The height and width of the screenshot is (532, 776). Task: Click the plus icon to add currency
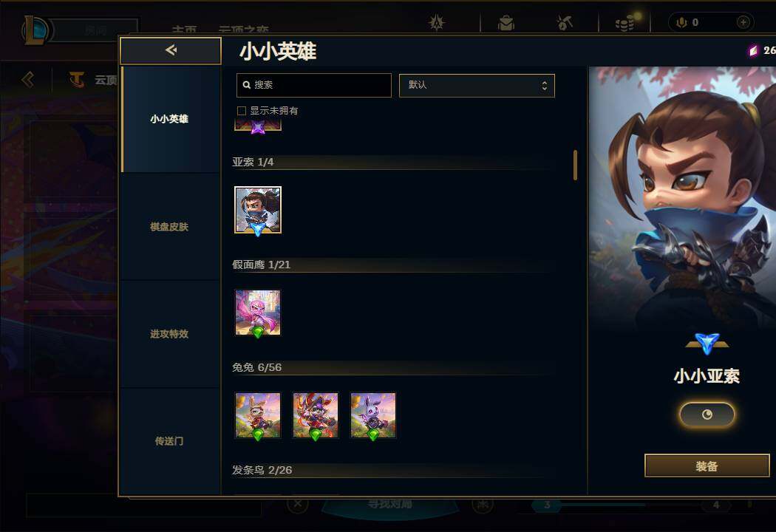click(743, 22)
